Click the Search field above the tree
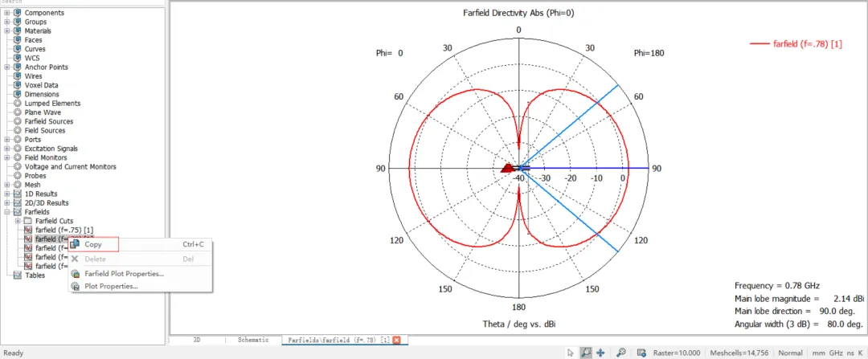The width and height of the screenshot is (868, 359). tap(83, 2)
